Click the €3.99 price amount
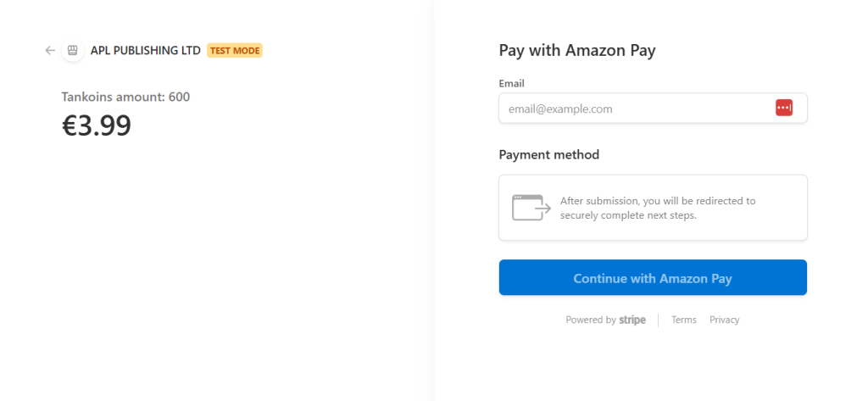 pos(97,125)
